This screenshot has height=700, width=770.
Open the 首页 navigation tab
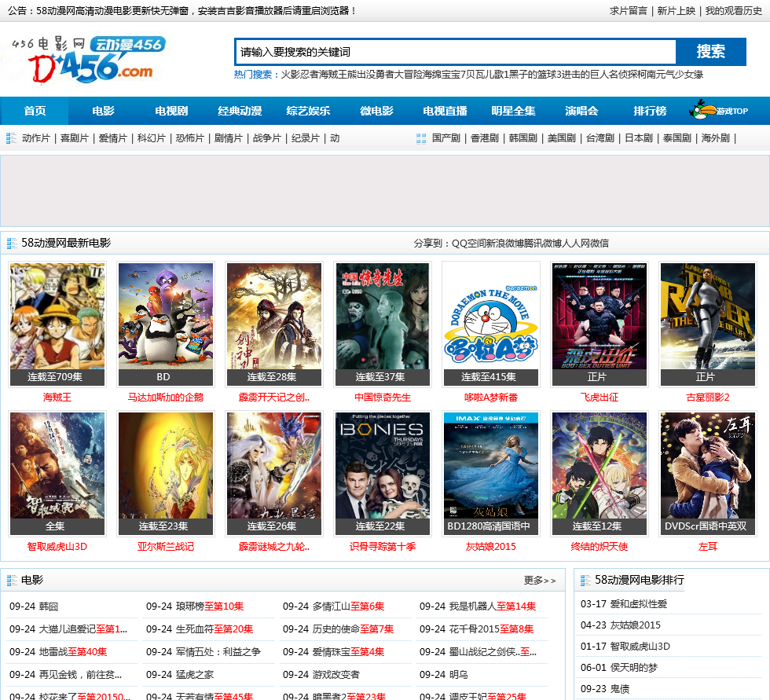35,111
